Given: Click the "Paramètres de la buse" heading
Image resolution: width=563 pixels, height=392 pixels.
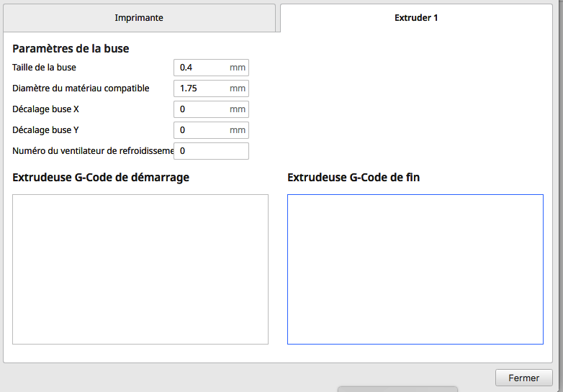Looking at the screenshot, I should tap(71, 48).
